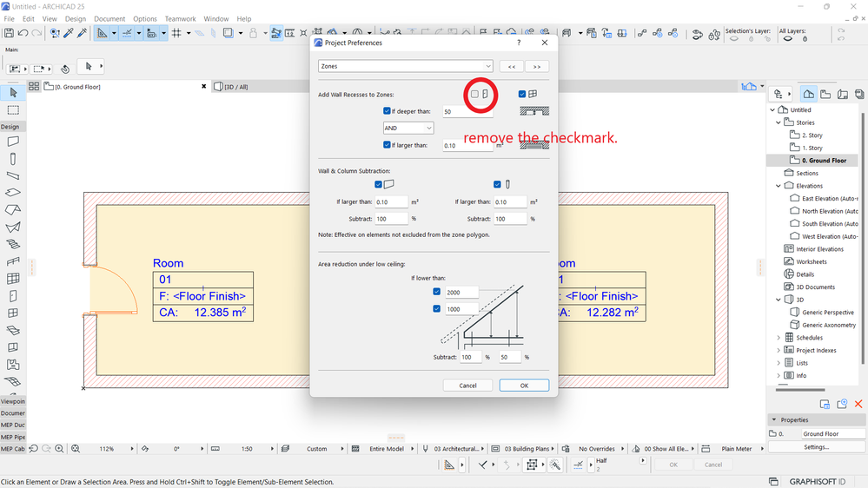Viewport: 868px width, 488px height.
Task: Select the Curtain Wall tool in the toolbox
Action: tap(13, 279)
